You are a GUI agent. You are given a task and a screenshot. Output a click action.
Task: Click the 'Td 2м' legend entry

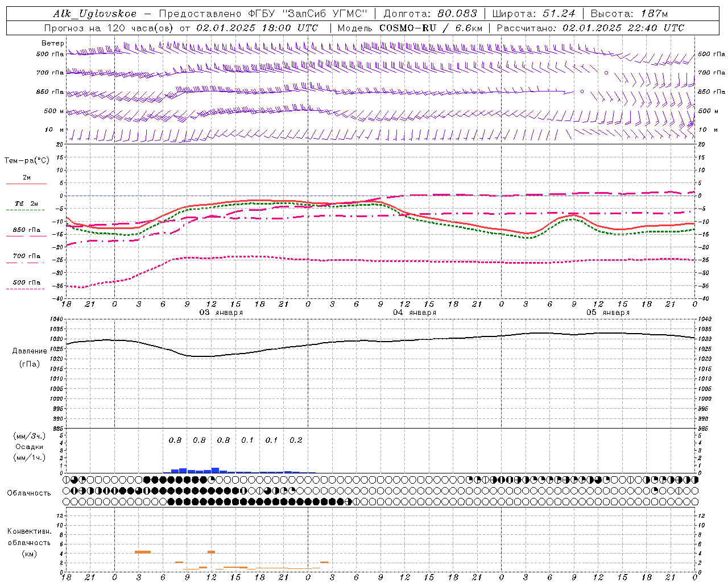27,203
